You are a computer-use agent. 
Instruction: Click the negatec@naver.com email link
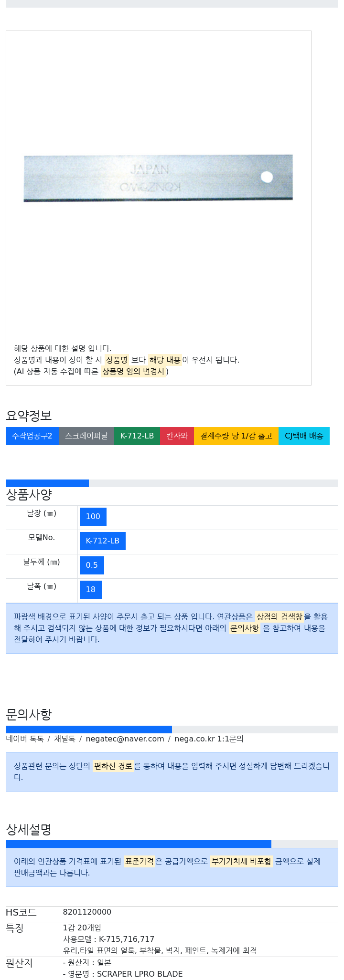coord(125,739)
